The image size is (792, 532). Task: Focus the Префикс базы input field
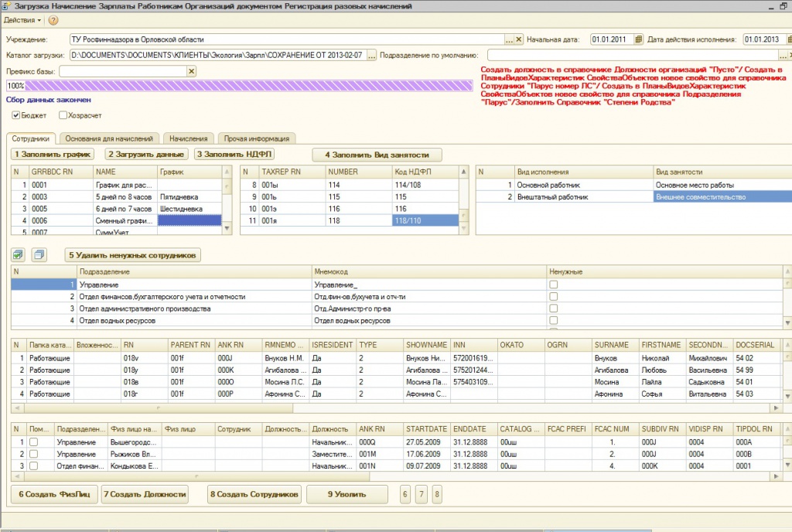[123, 71]
